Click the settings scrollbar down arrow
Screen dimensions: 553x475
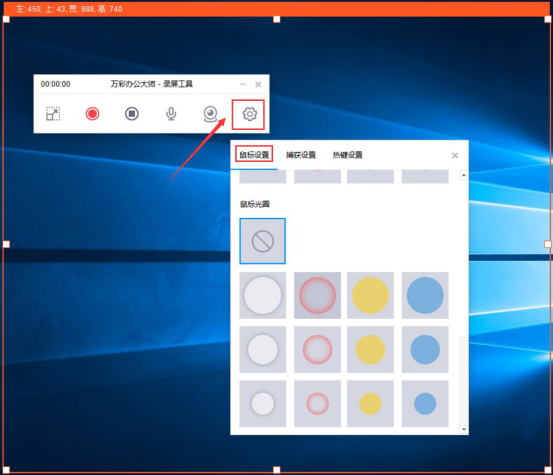point(464,429)
